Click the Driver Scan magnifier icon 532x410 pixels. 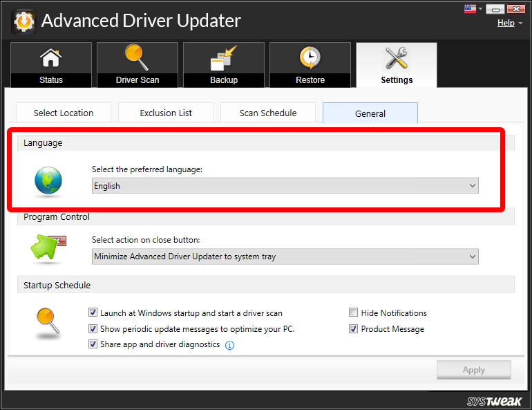[x=137, y=57]
